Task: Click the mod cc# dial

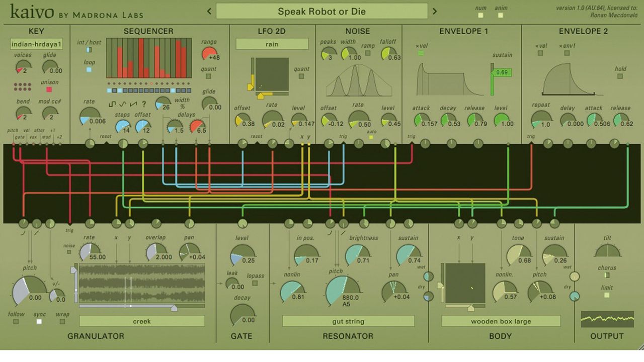Action: (50, 113)
